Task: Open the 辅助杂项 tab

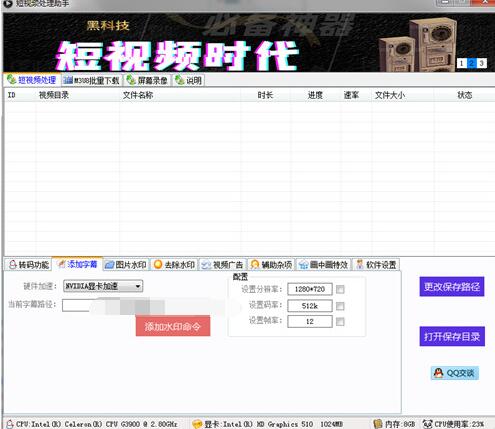Action: [x=271, y=265]
